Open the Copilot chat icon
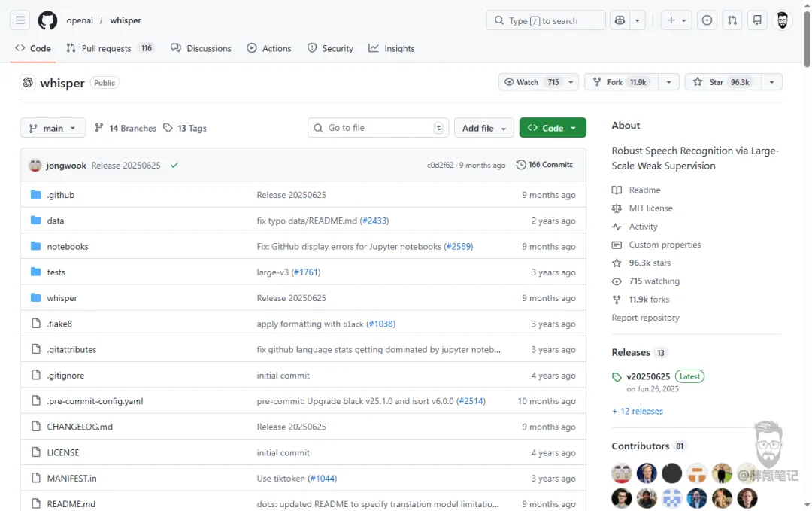This screenshot has width=812, height=511. [620, 20]
